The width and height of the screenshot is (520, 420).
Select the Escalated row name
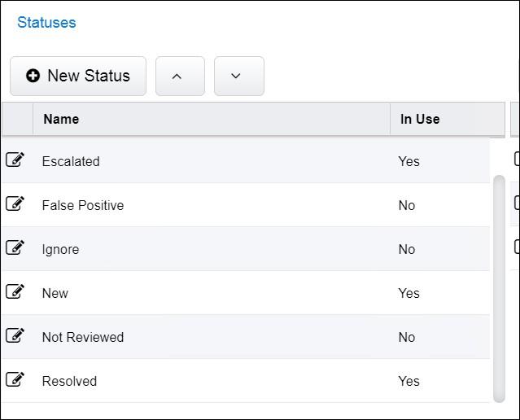click(x=71, y=161)
